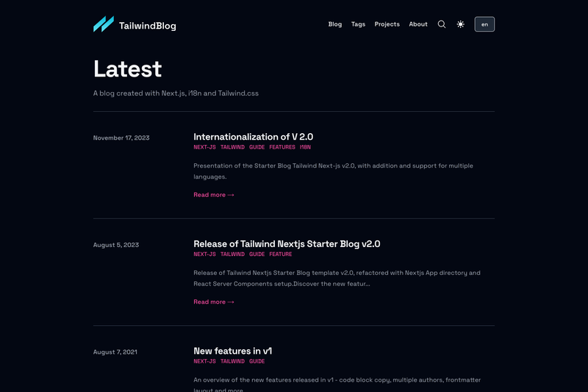The height and width of the screenshot is (392, 588).
Task: Click the date 'November 17, 2023'
Action: [x=121, y=138]
